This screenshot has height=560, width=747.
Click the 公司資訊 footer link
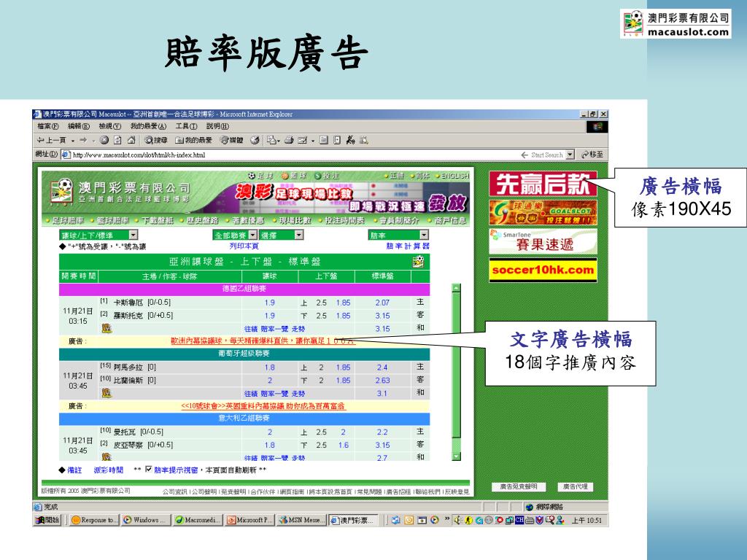tap(175, 492)
